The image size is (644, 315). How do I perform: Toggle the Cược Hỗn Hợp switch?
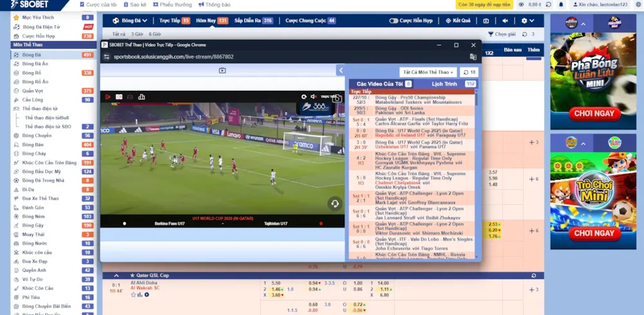click(x=393, y=21)
